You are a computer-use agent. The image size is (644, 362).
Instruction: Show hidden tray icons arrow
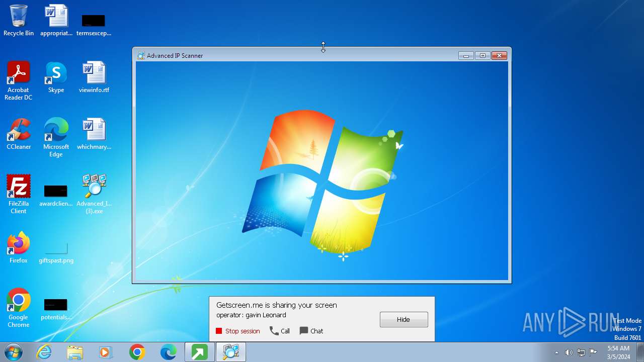pos(556,352)
